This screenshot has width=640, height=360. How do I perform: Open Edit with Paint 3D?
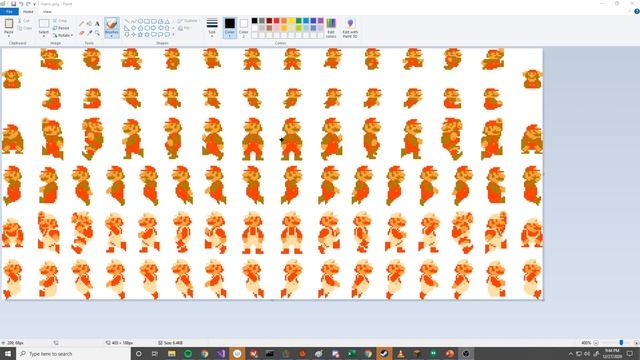(x=350, y=29)
